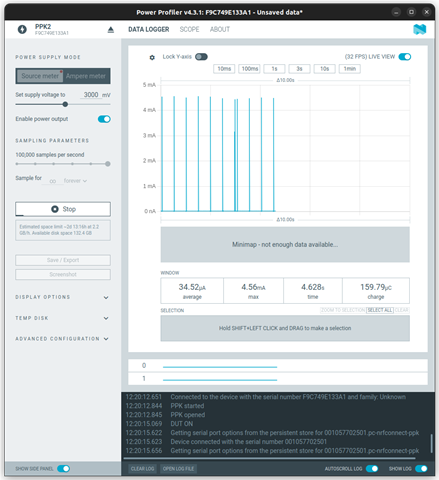Turn off Autoscroll Log switch
Screen dimensions: 439x480
[x=372, y=469]
